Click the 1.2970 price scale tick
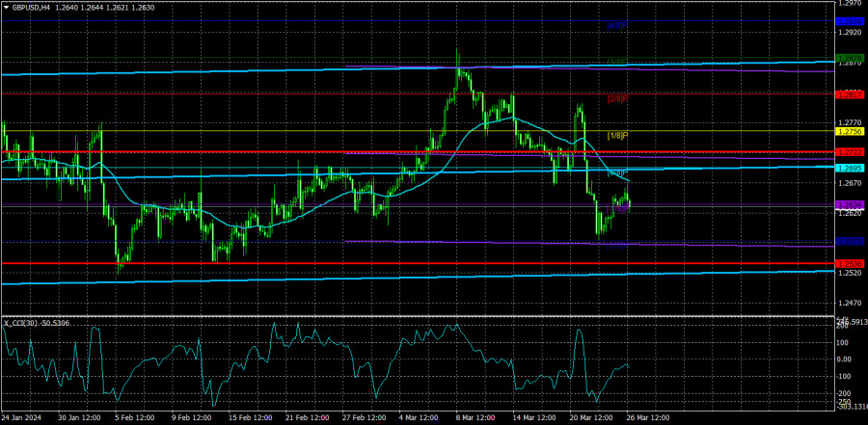This screenshot has width=868, height=425. 851,3
